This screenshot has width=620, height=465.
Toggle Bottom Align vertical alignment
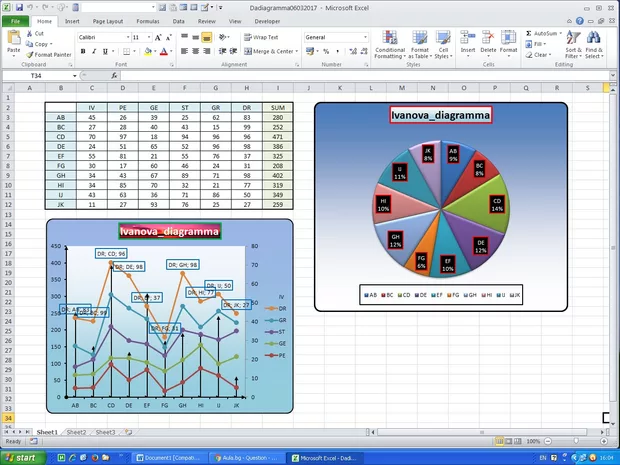pyautogui.click(x=206, y=38)
